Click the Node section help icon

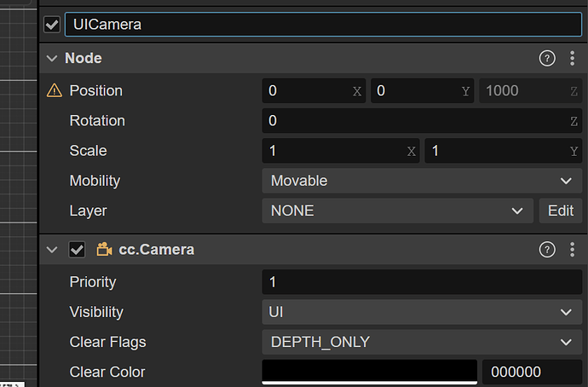547,58
